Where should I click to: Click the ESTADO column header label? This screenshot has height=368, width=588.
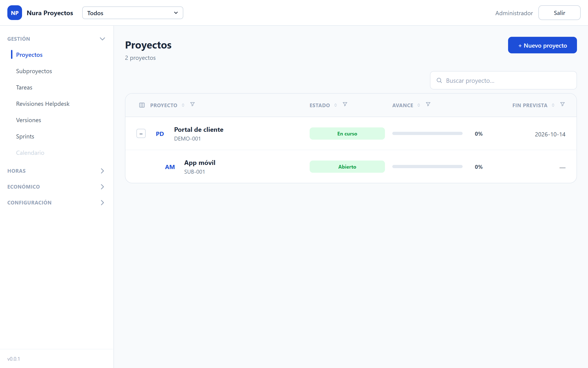(x=319, y=105)
